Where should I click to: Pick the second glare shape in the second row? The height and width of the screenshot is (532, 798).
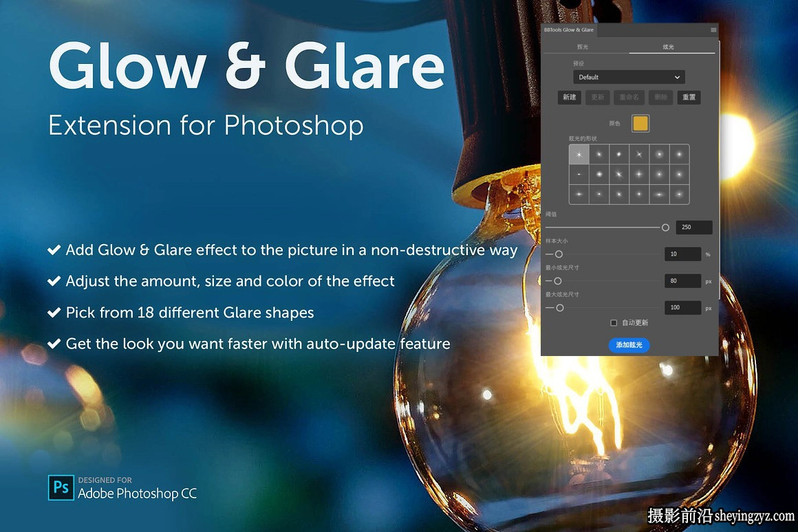point(599,175)
